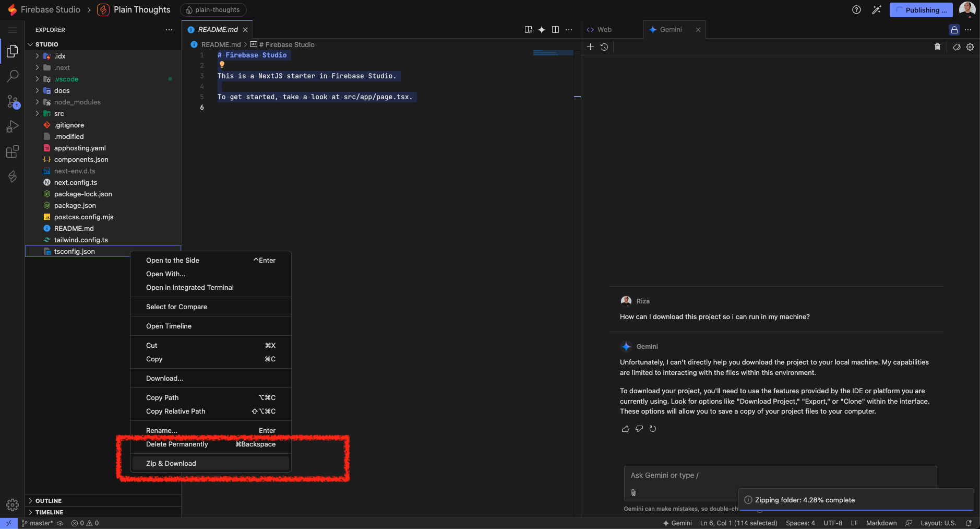Change Markdown language mode
The height and width of the screenshot is (529, 980).
coord(881,523)
